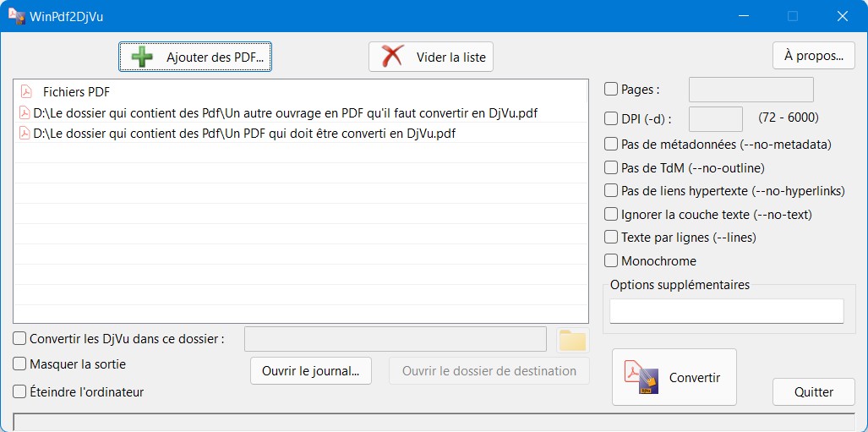Tick Texte par lignes (--lines)
Image resolution: width=868 pixels, height=432 pixels.
pos(610,237)
